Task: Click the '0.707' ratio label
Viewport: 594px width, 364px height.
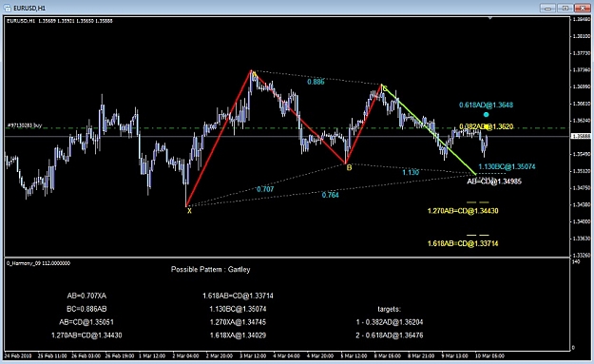Action: tap(265, 189)
